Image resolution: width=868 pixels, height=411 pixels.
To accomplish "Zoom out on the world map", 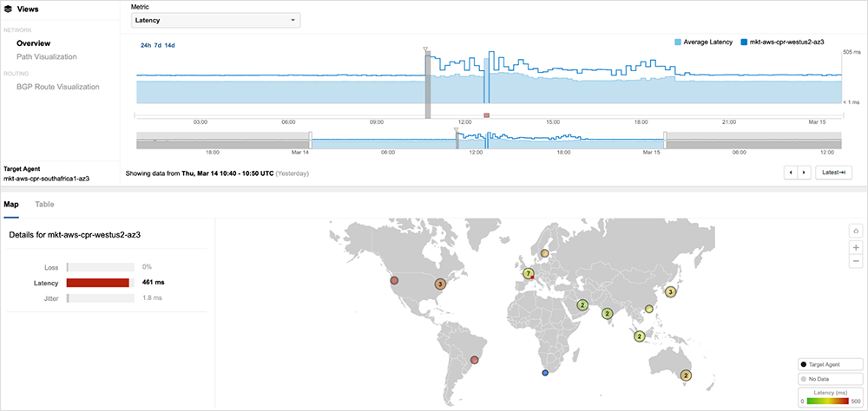I will click(856, 261).
